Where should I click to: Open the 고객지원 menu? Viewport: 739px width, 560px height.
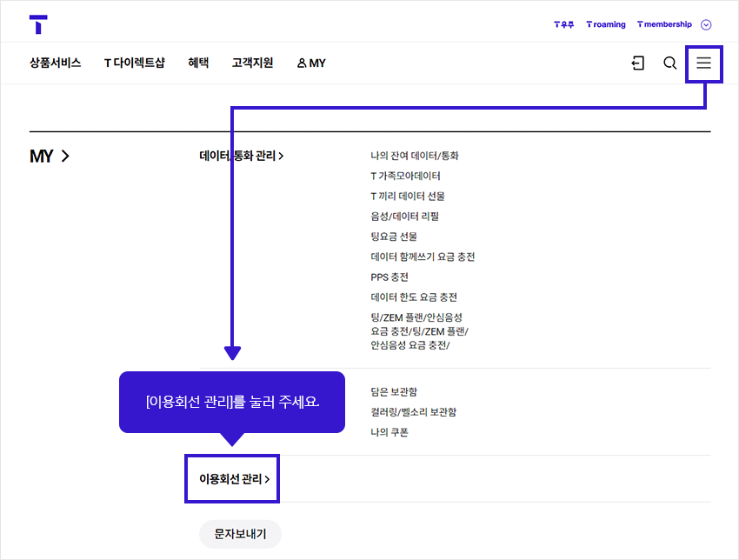tap(253, 63)
